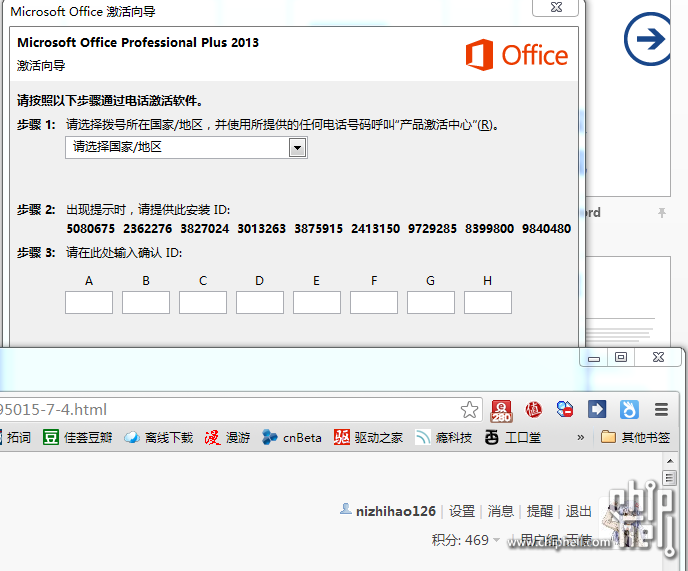Click confirmation ID field D

[x=260, y=302]
